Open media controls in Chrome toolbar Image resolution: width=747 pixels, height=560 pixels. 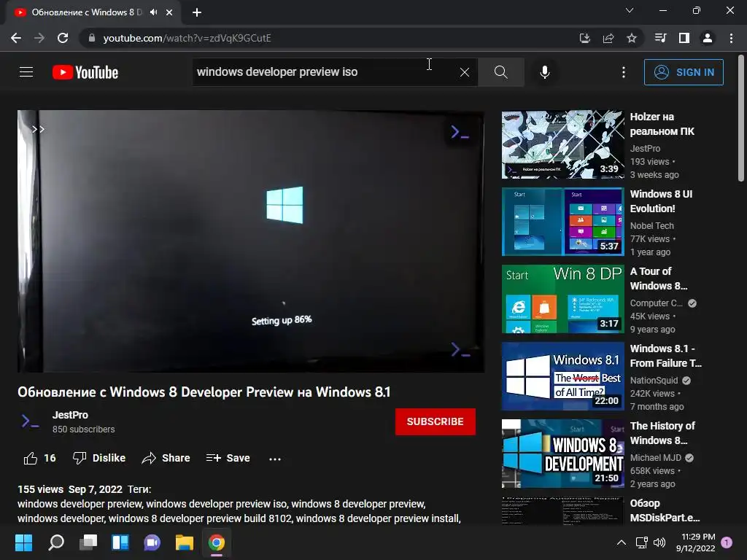point(660,38)
